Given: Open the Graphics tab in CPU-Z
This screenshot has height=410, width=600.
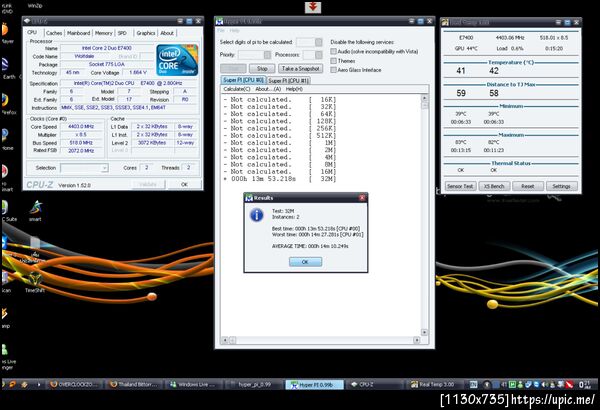Looking at the screenshot, I should point(146,33).
